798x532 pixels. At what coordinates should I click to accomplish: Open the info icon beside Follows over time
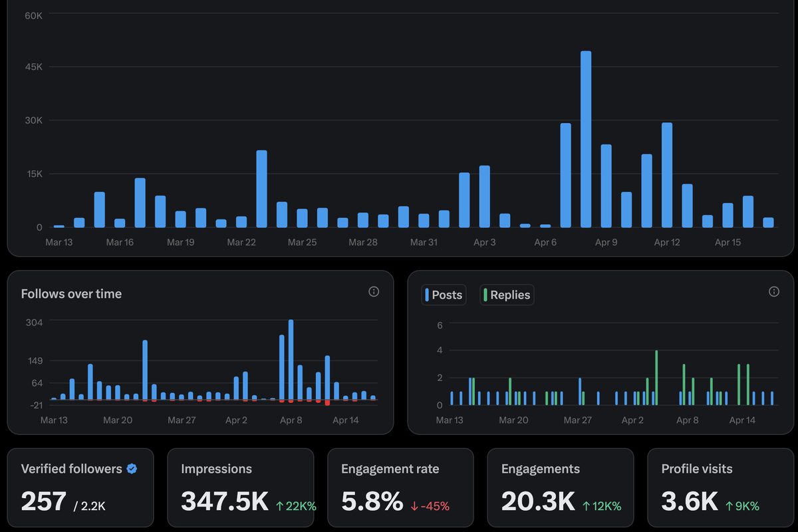pyautogui.click(x=374, y=291)
